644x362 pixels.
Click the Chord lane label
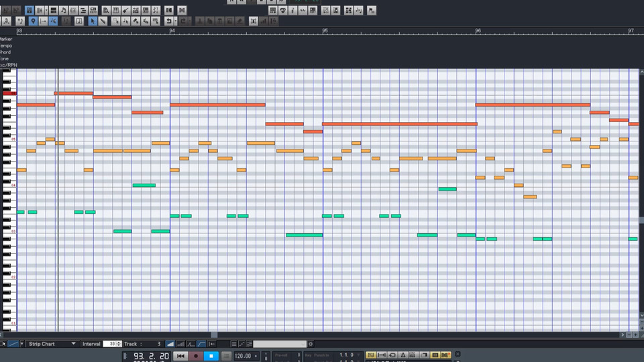tap(5, 52)
